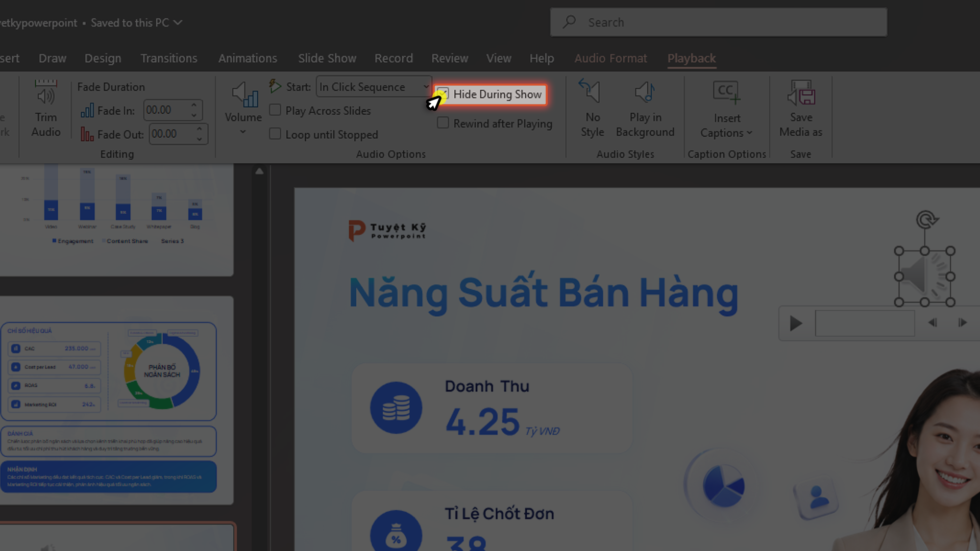Open the Volume menu icon

coord(244,94)
